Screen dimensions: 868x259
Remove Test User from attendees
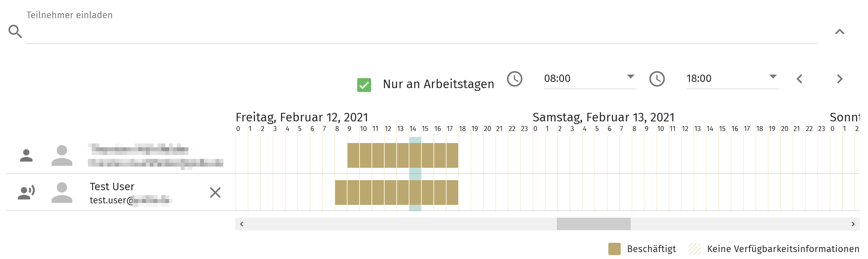(x=215, y=193)
